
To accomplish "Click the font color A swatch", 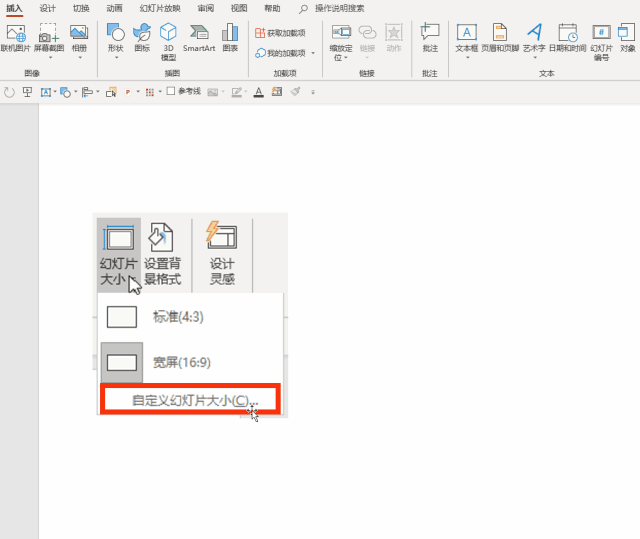I will coord(258,92).
